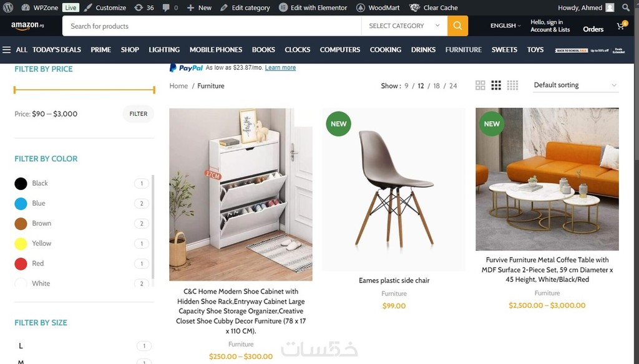Expand the Default sorting dropdown

[x=575, y=85]
